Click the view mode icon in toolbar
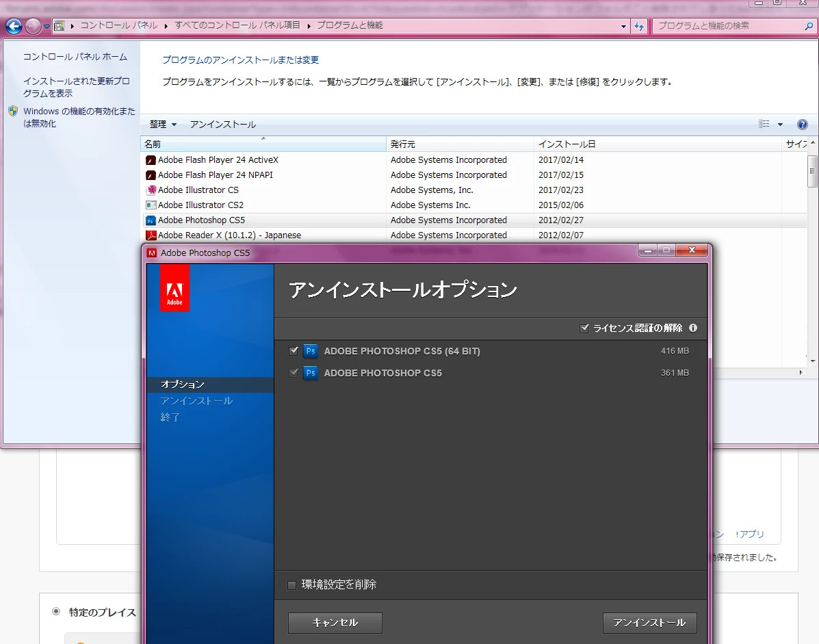819x644 pixels. (764, 124)
